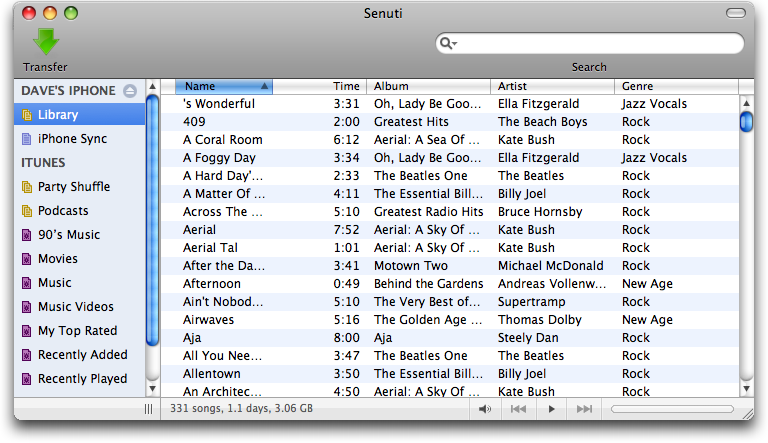Sort songs by Artist column
This screenshot has width=768, height=443.
click(552, 86)
